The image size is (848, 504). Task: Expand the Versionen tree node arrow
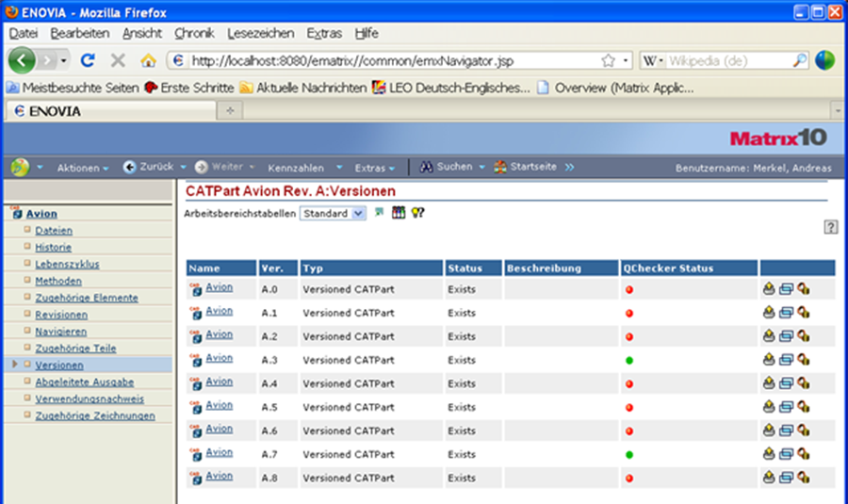[x=14, y=365]
